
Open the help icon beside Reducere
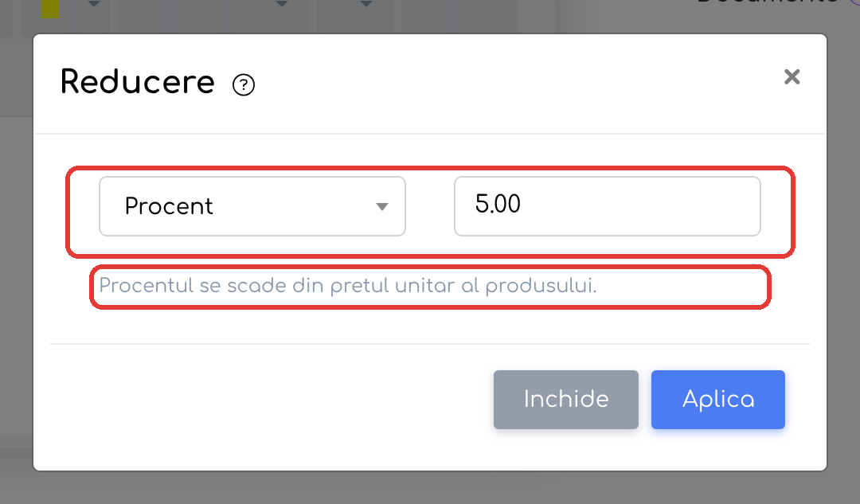tap(244, 85)
